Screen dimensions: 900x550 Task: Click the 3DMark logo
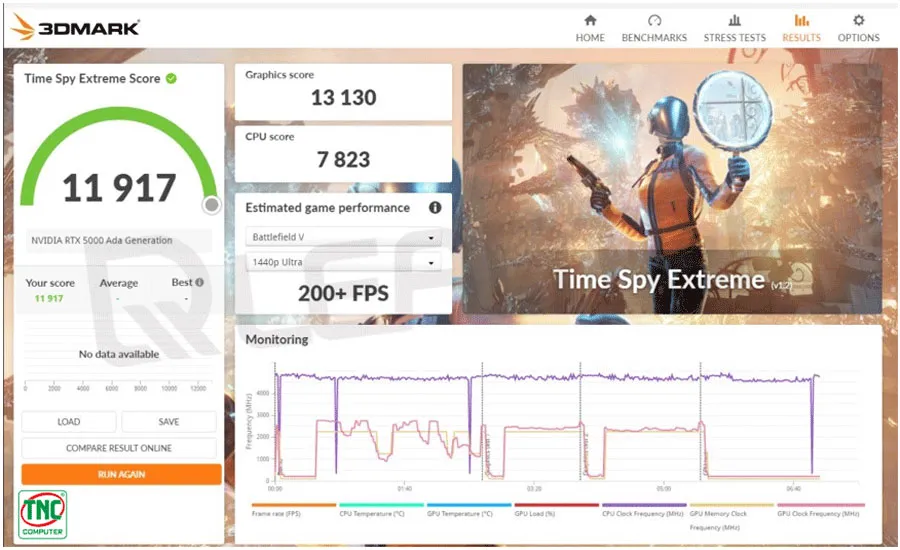75,27
